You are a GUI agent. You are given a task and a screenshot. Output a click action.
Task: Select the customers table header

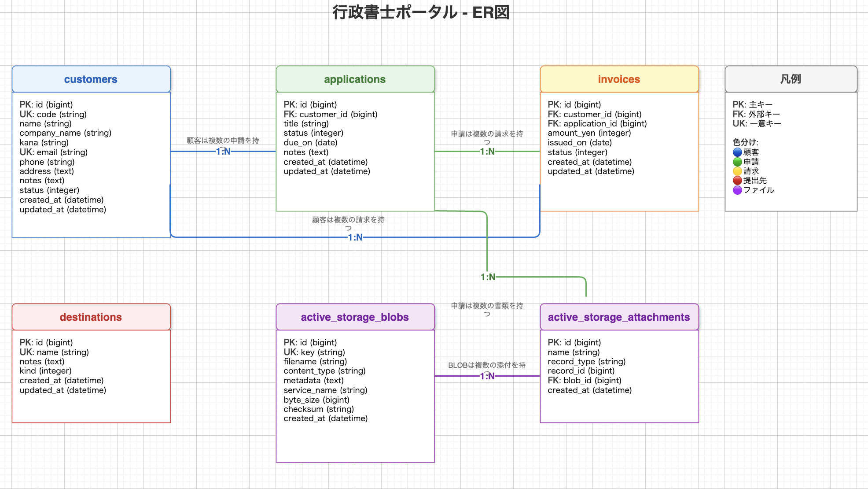[x=91, y=79]
